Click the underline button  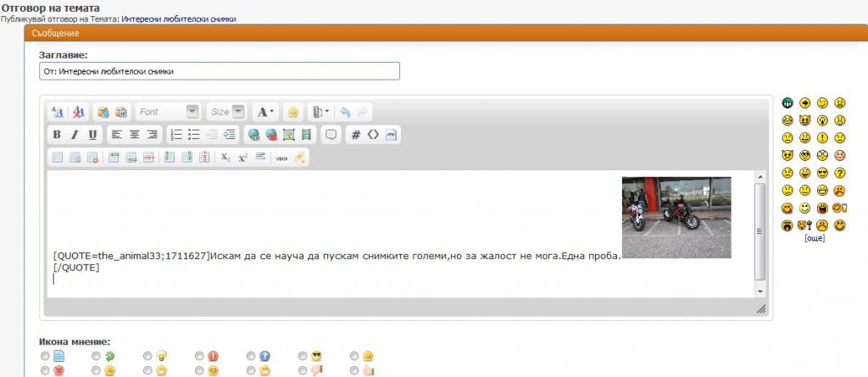[92, 134]
